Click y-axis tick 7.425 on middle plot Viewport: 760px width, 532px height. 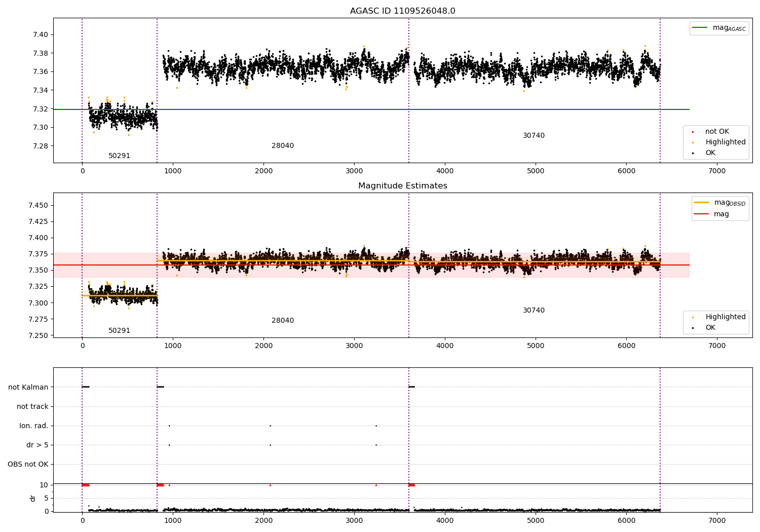coord(39,221)
